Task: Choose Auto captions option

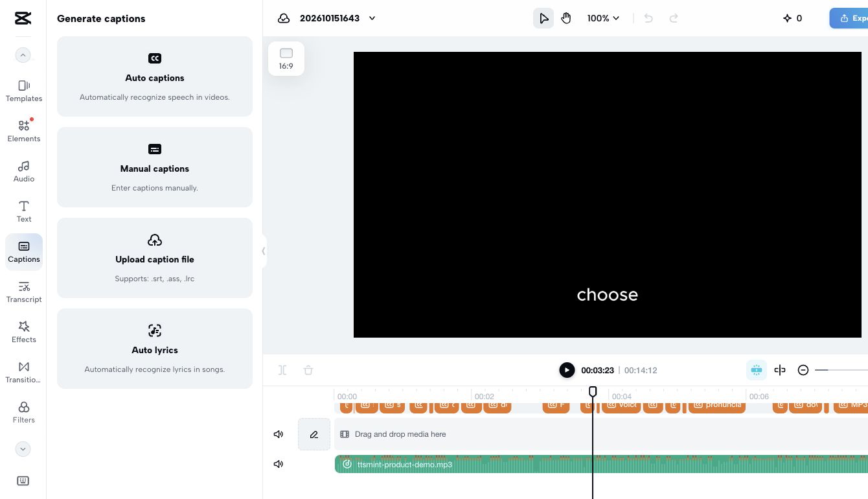Action: pos(155,76)
